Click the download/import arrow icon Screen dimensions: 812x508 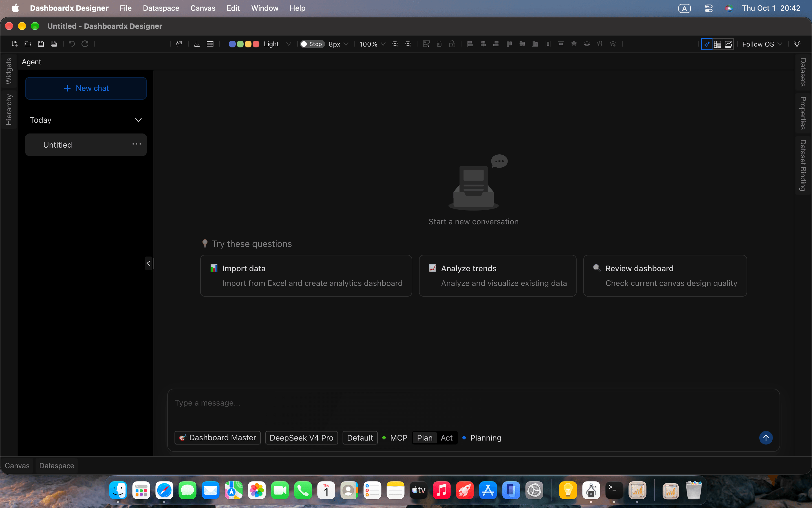[197, 44]
